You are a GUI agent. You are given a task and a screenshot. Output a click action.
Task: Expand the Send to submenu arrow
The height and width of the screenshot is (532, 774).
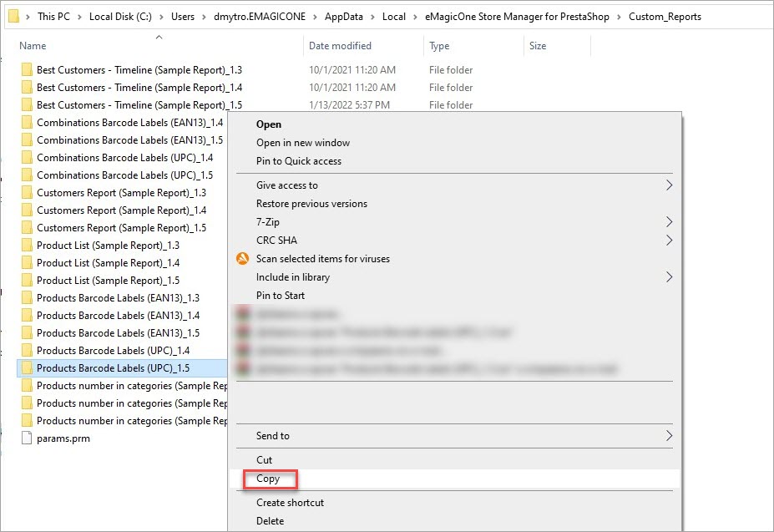tap(669, 436)
